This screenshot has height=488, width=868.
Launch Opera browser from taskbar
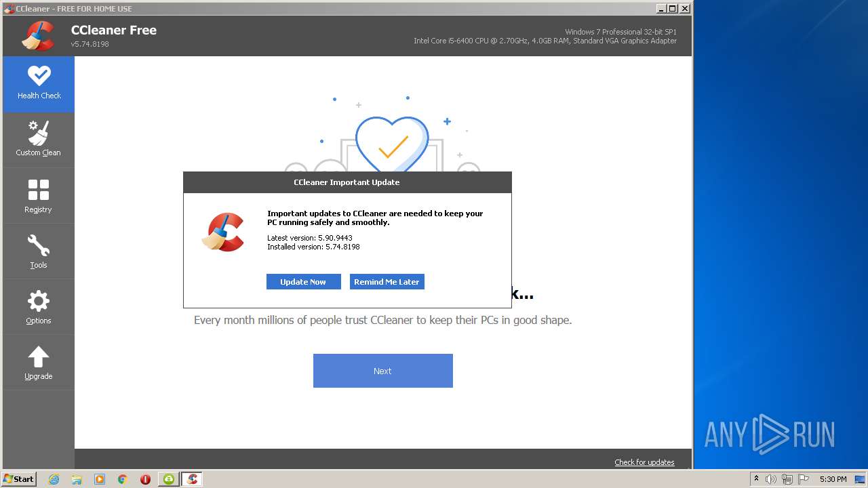coord(145,479)
